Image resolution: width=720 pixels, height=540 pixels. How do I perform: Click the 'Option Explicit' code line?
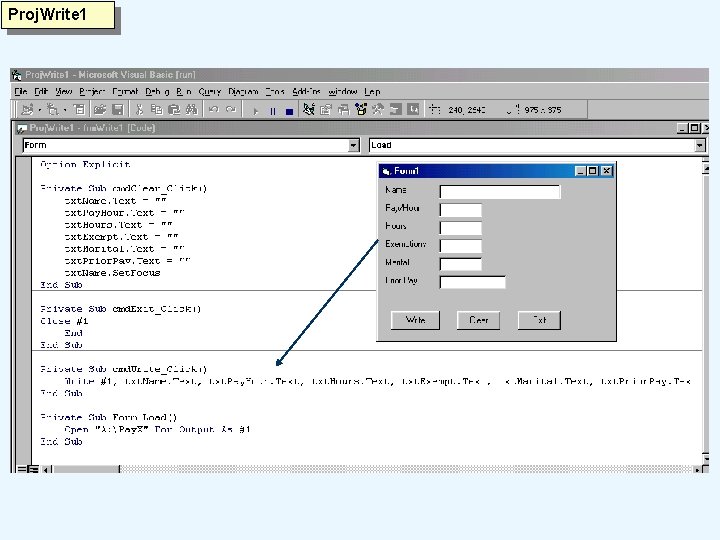85,164
